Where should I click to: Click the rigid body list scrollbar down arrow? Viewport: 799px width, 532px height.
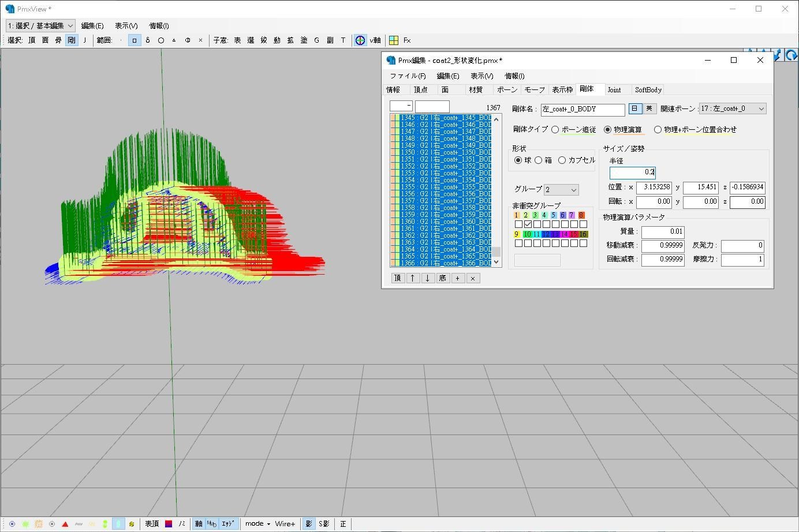coord(496,262)
